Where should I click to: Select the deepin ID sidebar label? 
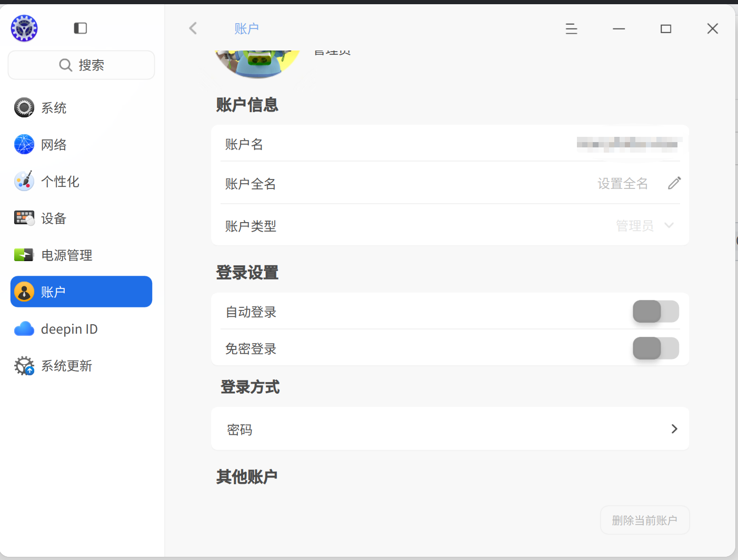click(x=69, y=329)
